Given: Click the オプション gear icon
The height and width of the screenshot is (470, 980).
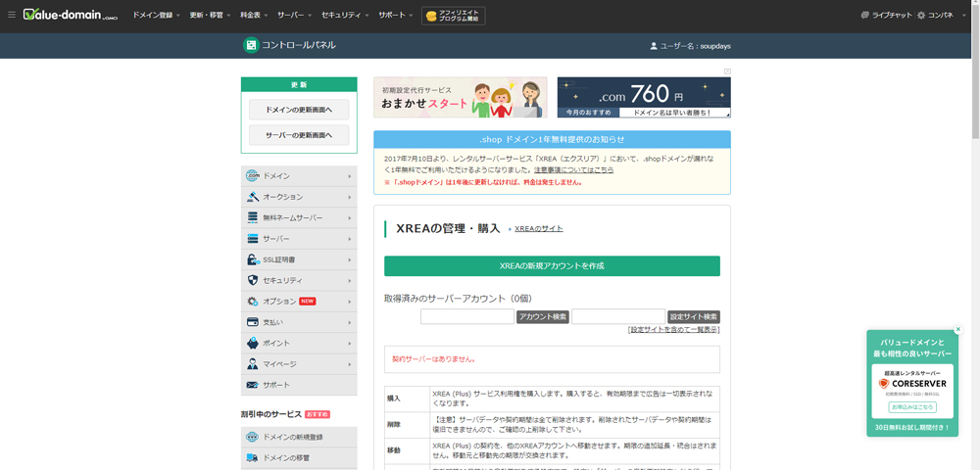Looking at the screenshot, I should 253,302.
